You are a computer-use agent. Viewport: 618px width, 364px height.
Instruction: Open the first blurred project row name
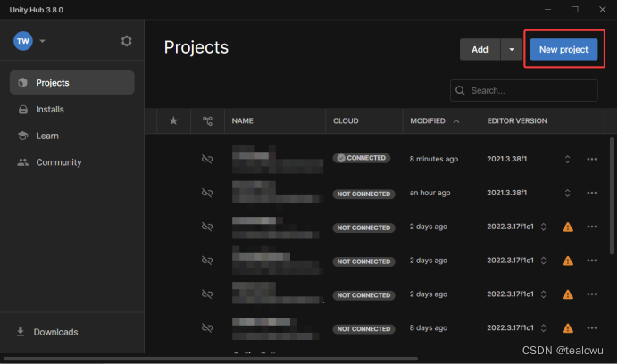click(278, 159)
